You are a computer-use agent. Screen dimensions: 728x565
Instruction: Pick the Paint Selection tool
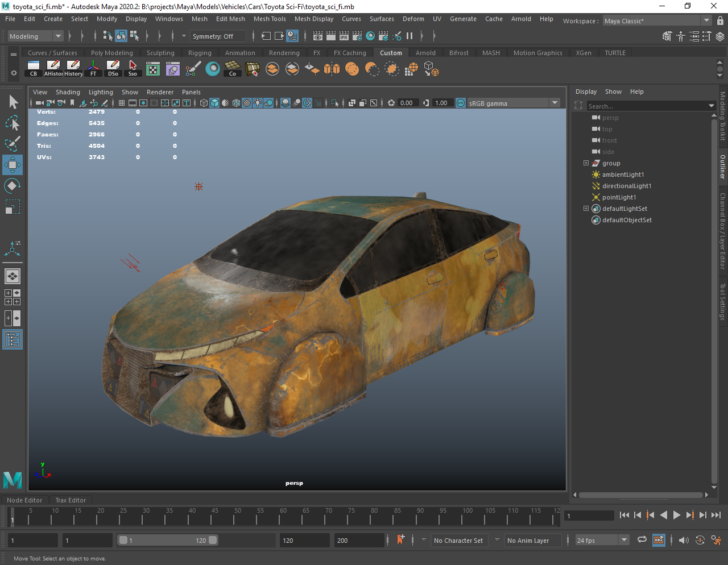click(x=13, y=144)
